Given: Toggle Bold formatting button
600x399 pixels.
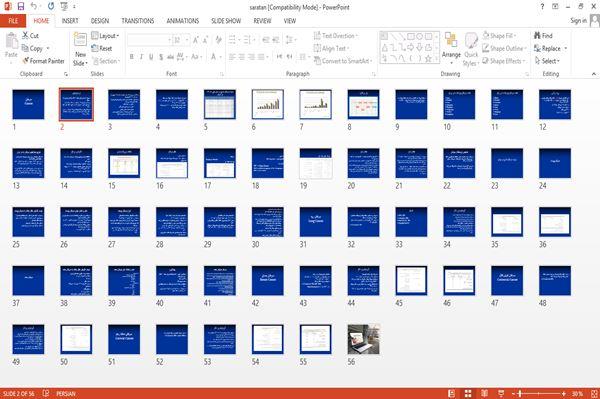Looking at the screenshot, I should 131,57.
